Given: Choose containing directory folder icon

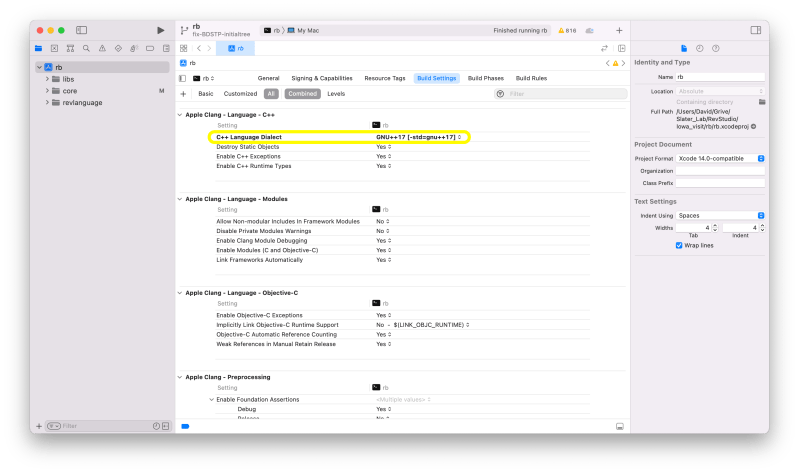Looking at the screenshot, I should coord(762,102).
